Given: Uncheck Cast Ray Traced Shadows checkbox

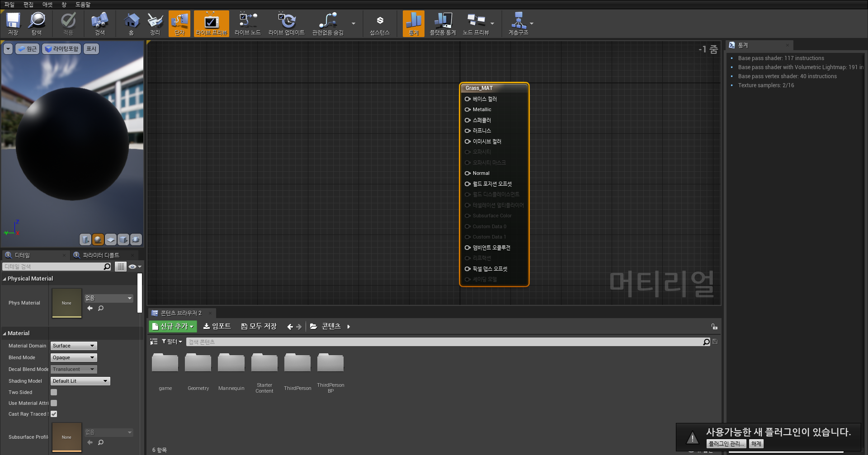Looking at the screenshot, I should point(54,414).
